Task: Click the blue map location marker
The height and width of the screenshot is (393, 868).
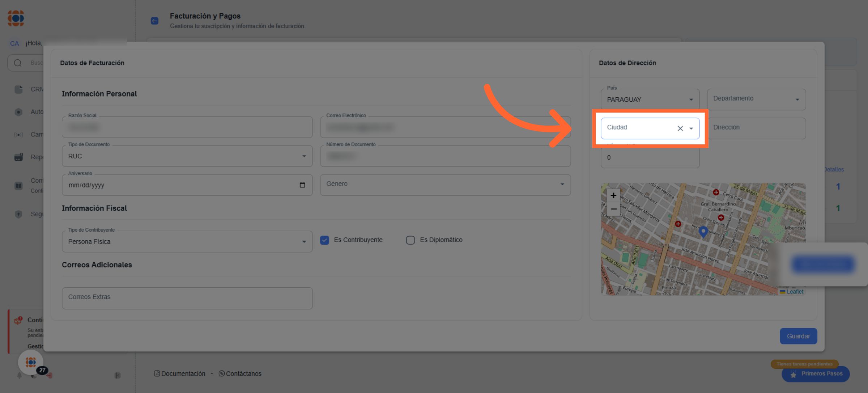Action: click(x=703, y=231)
